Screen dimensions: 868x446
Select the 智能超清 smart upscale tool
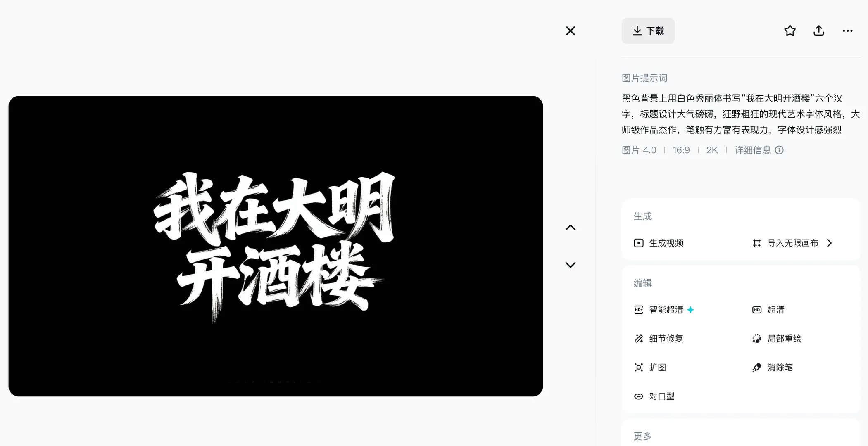click(666, 310)
